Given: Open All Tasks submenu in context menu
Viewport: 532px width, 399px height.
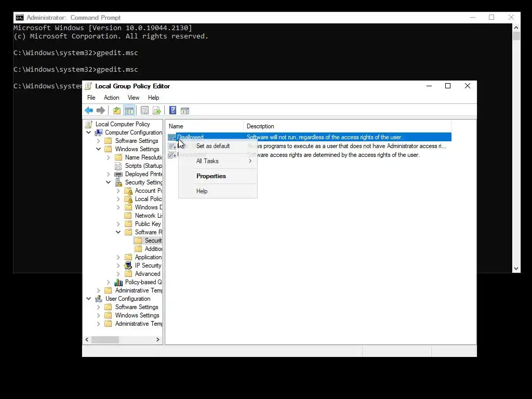Looking at the screenshot, I should tap(218, 161).
